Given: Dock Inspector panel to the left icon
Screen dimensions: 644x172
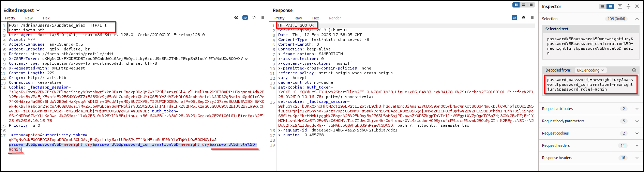Looking at the screenshot, I should click(x=603, y=6).
